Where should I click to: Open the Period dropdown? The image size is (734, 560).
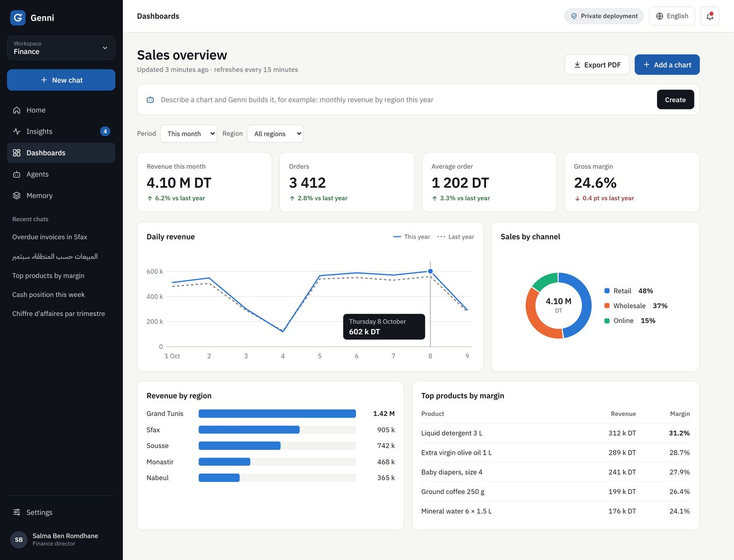(189, 134)
